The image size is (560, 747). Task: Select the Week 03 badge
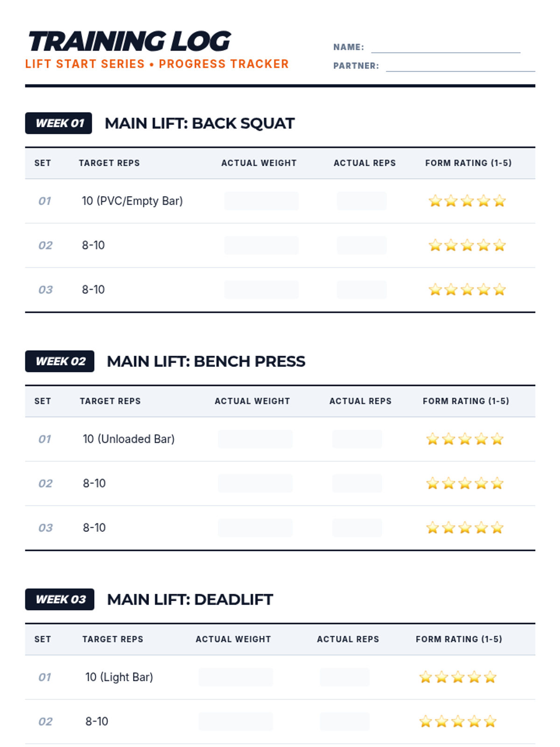pos(60,599)
